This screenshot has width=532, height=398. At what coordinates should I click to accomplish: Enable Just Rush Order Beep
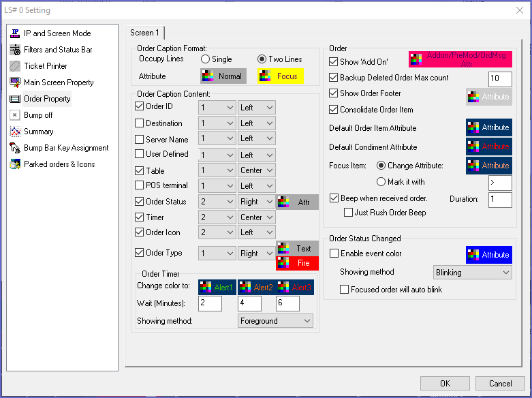[348, 213]
